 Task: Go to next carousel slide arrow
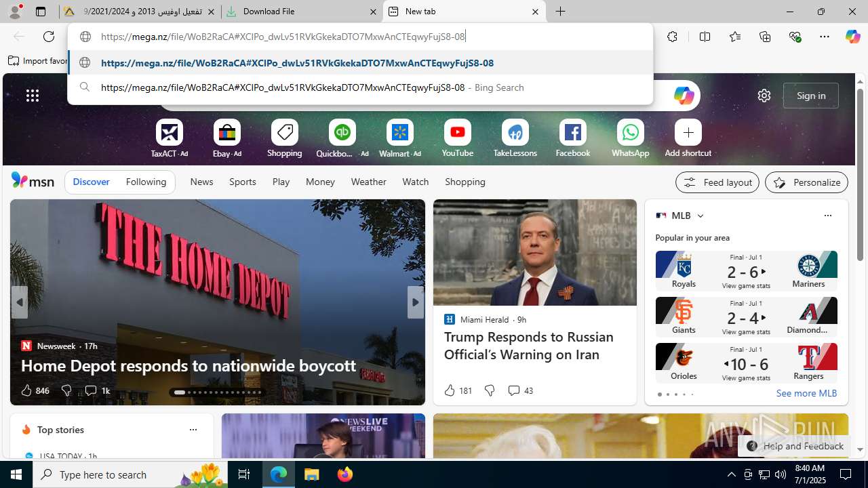click(x=415, y=302)
